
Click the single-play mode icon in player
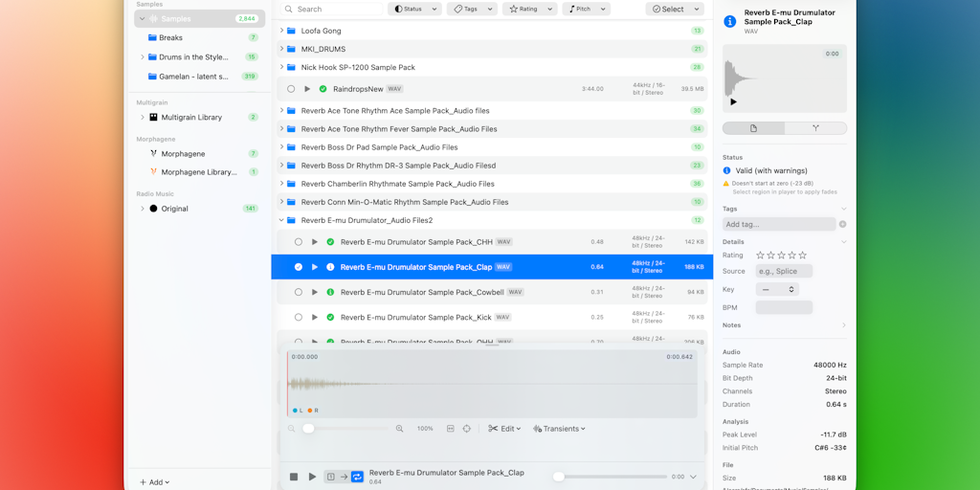coord(331,477)
